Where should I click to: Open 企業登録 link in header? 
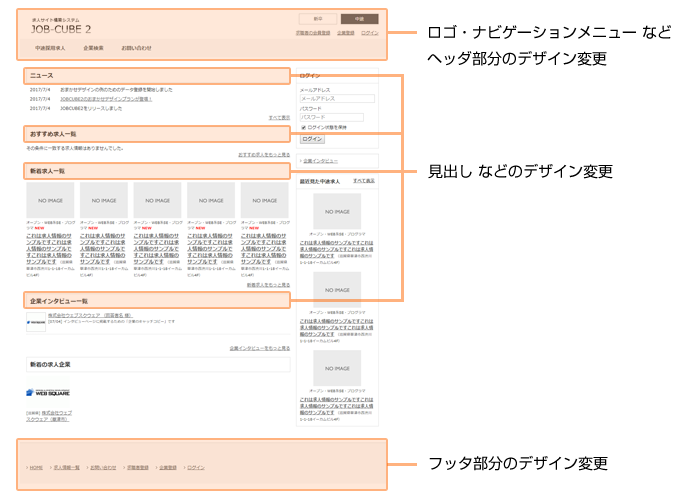346,33
